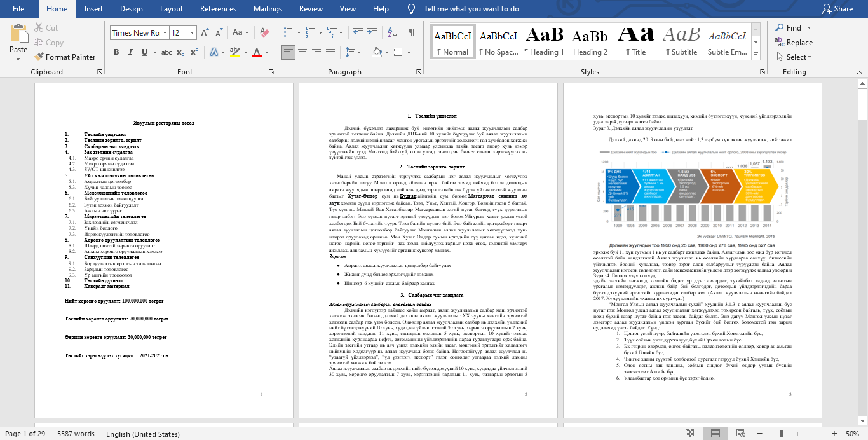Toggle Italic formatting
The width and height of the screenshot is (868, 440).
(x=132, y=52)
